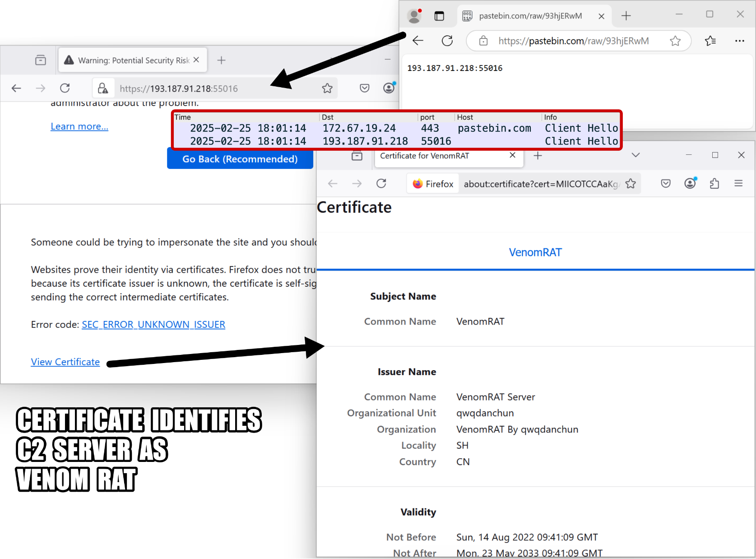This screenshot has width=756, height=559.
Task: Close the Warning: Potential Security Risk tab
Action: point(196,60)
